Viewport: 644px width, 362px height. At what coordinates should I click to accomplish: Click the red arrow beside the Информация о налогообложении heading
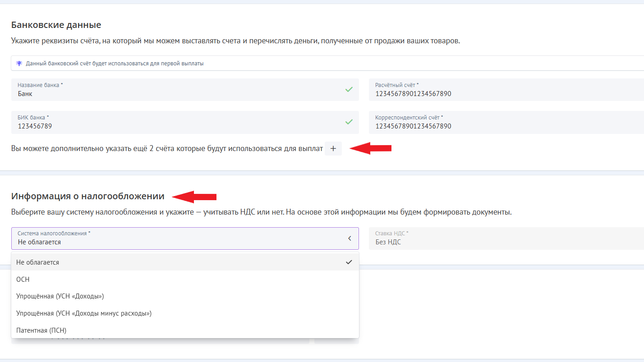point(194,197)
